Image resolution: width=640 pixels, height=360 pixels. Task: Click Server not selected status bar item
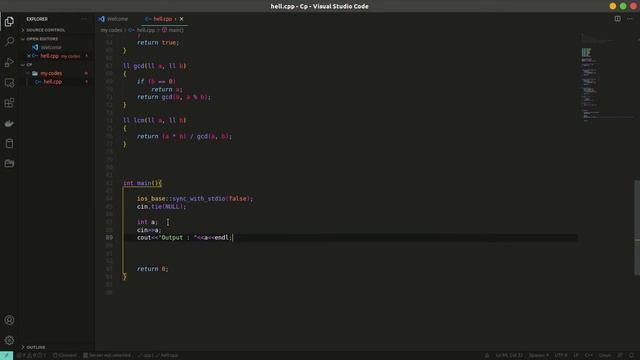coord(107,356)
